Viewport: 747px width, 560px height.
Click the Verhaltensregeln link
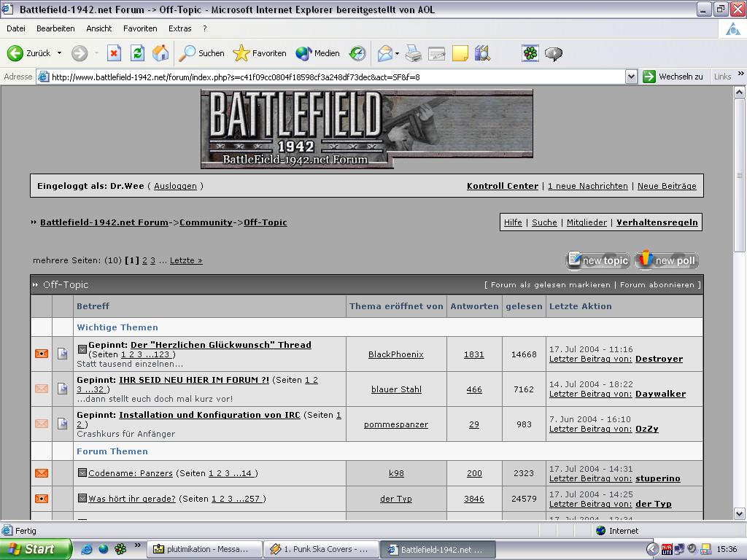[657, 222]
